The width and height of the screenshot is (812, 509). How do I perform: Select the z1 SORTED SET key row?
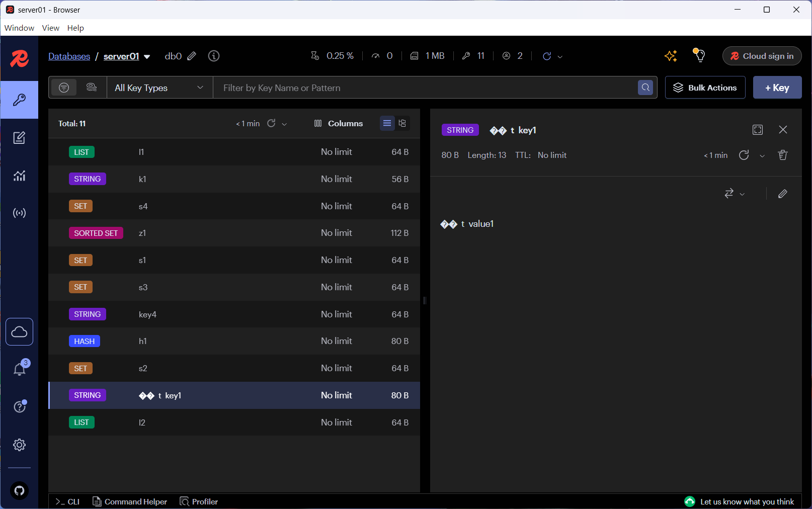[234, 233]
